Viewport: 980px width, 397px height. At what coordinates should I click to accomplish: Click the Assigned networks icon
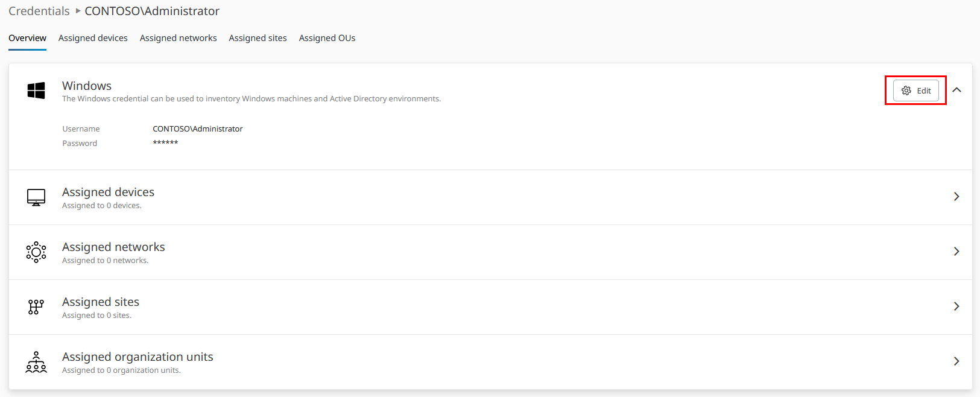click(x=36, y=252)
